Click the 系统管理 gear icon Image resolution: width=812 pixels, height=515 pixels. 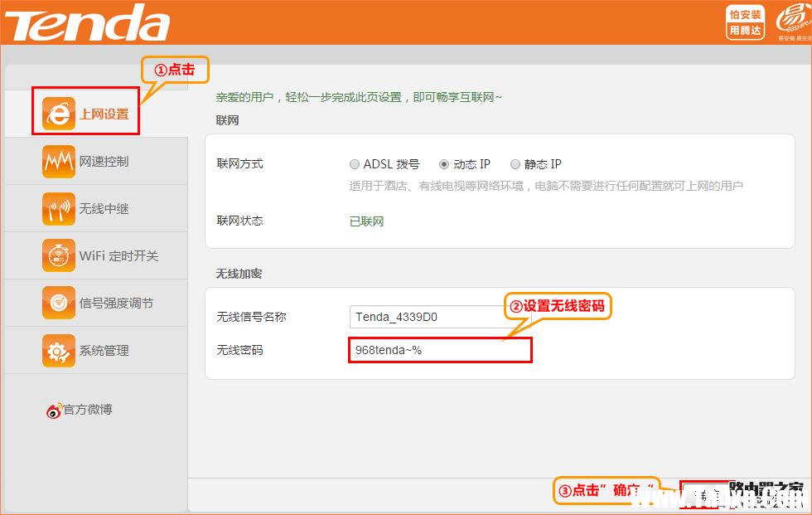[59, 350]
